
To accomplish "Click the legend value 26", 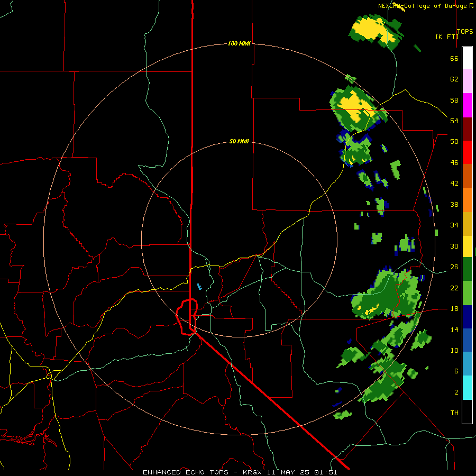I will (454, 267).
